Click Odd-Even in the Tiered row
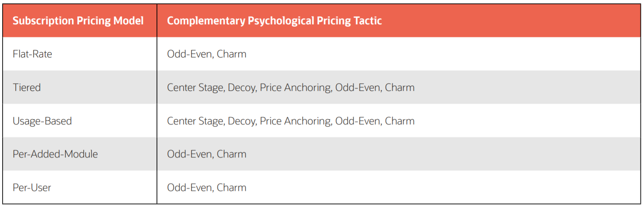 click(x=357, y=87)
